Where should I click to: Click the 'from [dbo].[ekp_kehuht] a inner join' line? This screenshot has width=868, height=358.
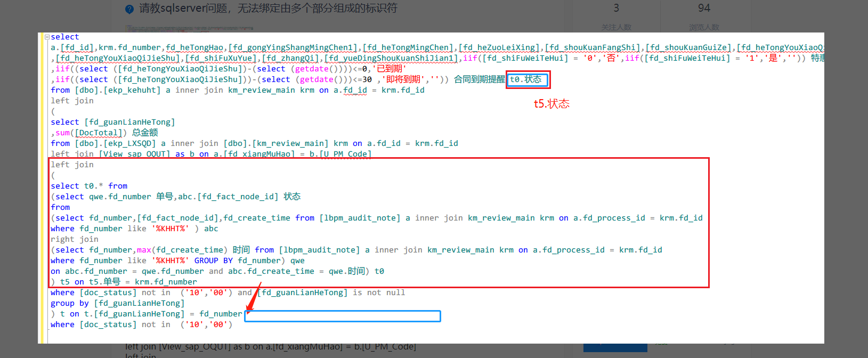238,90
